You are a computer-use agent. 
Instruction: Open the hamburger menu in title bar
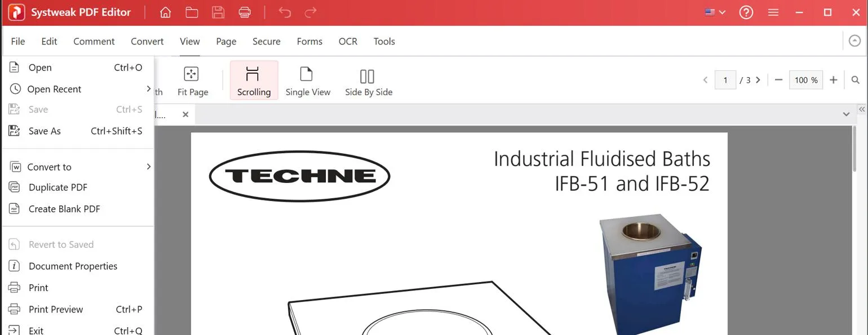coord(773,12)
